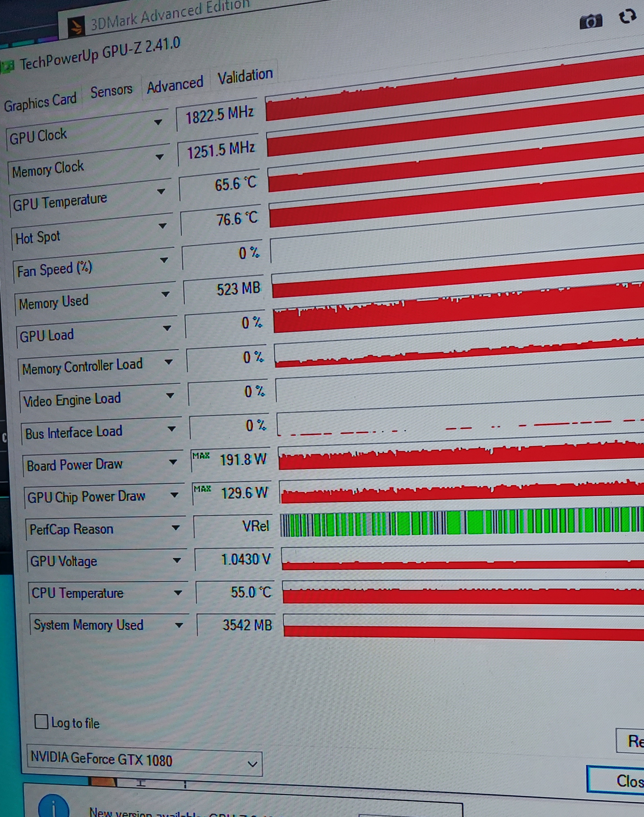Click the 523 MB Memory Used value
Image resolution: width=644 pixels, height=817 pixels.
pos(239,289)
